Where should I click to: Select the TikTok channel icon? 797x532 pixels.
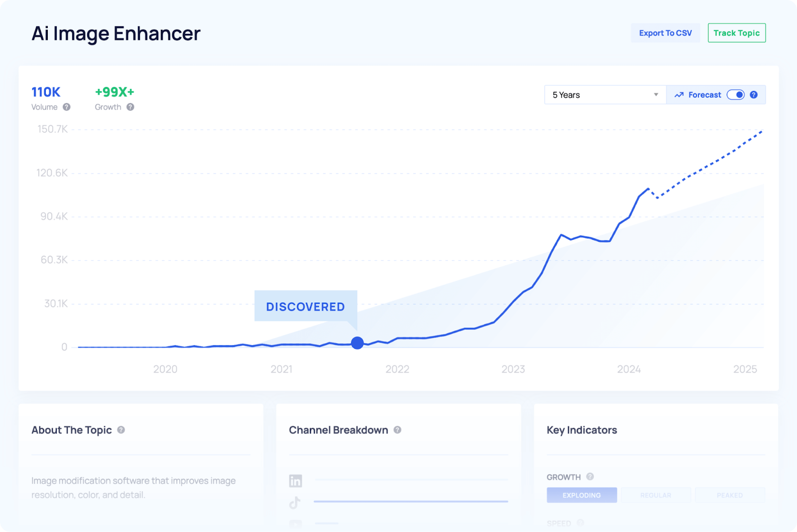point(295,503)
